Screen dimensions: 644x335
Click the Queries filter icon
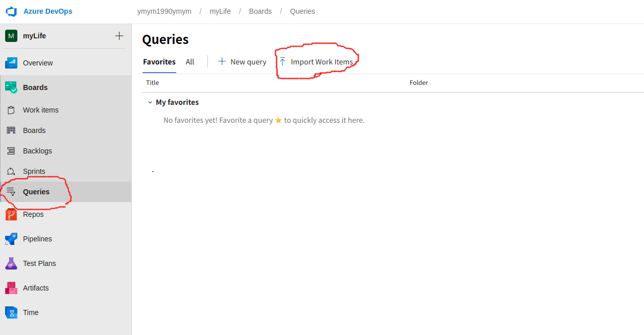11,192
